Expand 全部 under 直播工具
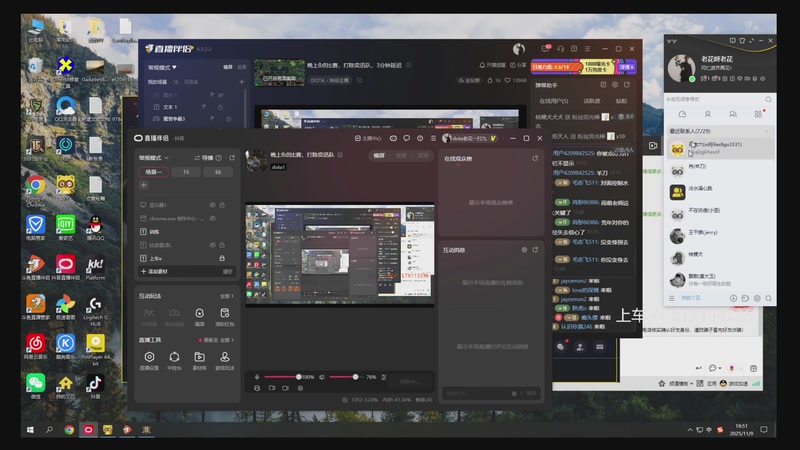This screenshot has height=450, width=800. click(x=227, y=340)
